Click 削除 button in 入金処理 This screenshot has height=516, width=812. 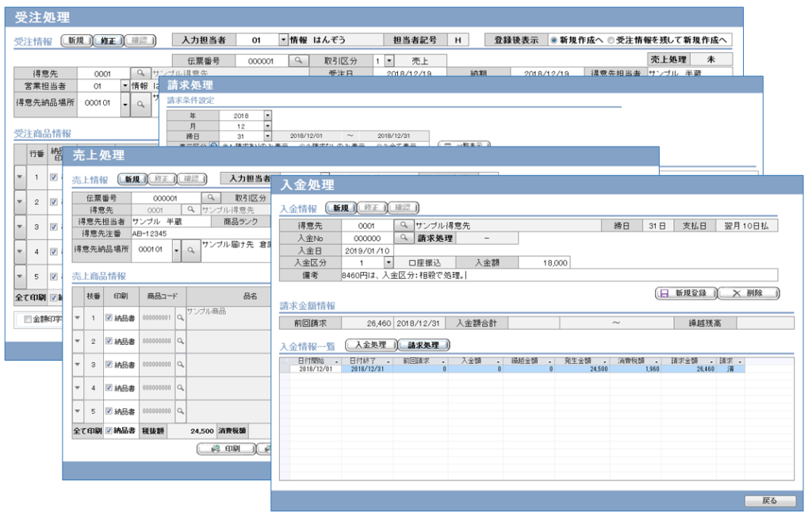point(749,293)
